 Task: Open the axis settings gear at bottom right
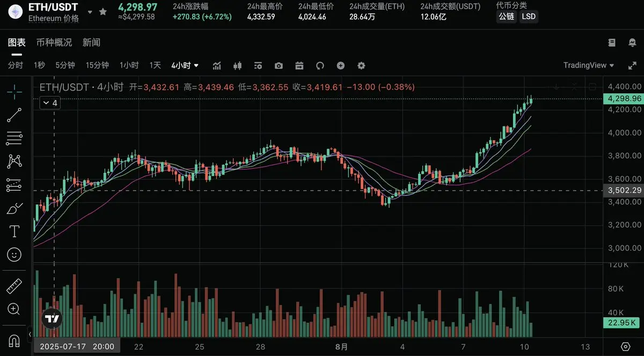click(x=625, y=346)
